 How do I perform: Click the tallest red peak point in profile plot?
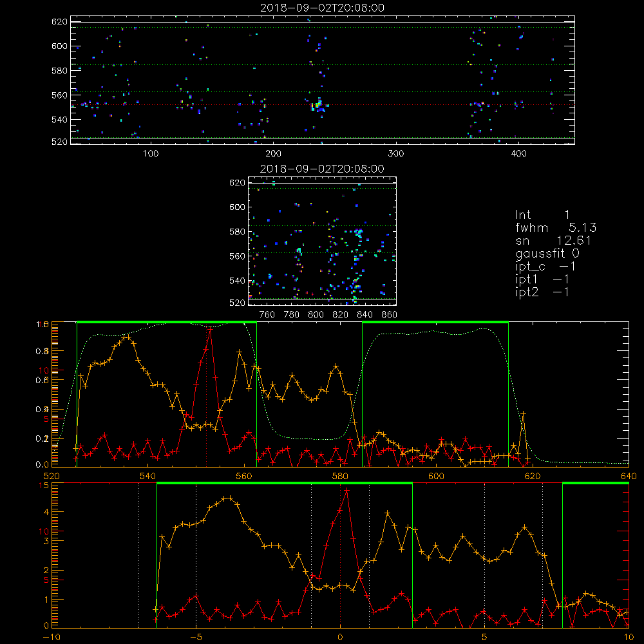click(x=211, y=328)
